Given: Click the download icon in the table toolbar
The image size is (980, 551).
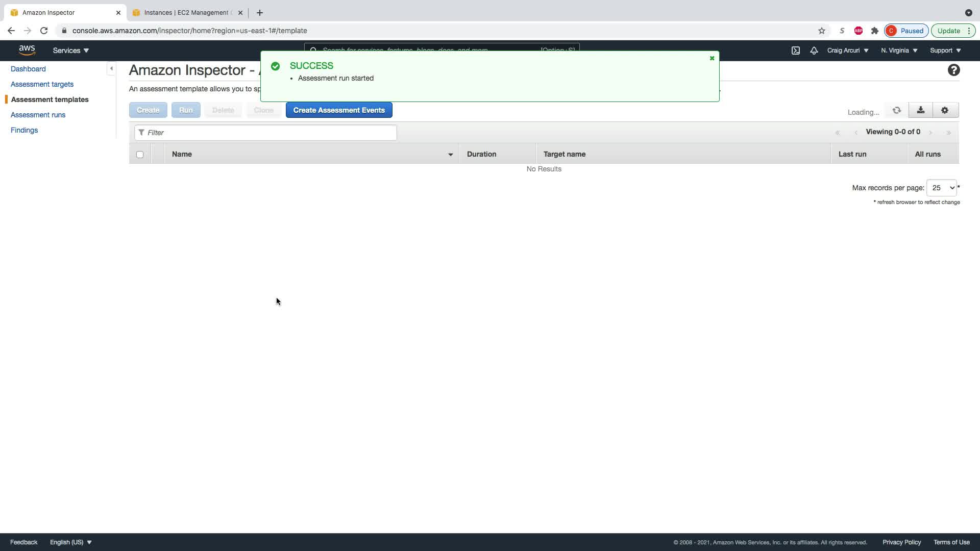Looking at the screenshot, I should [x=920, y=110].
